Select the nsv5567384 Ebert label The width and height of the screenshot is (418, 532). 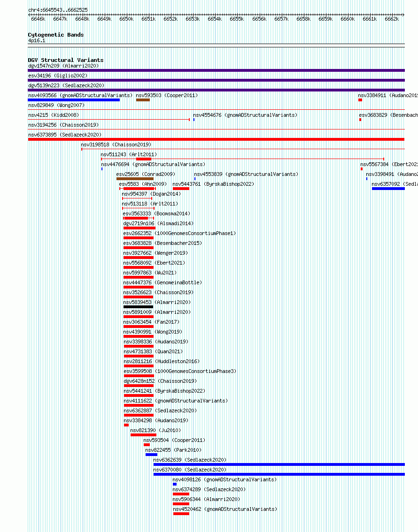[x=389, y=164]
